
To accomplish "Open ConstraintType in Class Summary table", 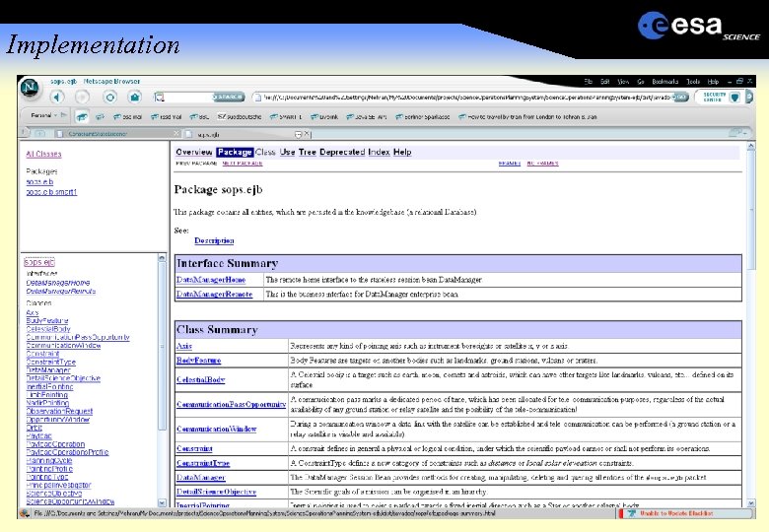I will pyautogui.click(x=203, y=463).
